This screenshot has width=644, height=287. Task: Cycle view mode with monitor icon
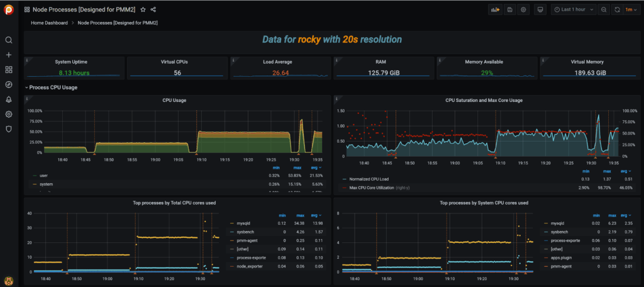(540, 9)
